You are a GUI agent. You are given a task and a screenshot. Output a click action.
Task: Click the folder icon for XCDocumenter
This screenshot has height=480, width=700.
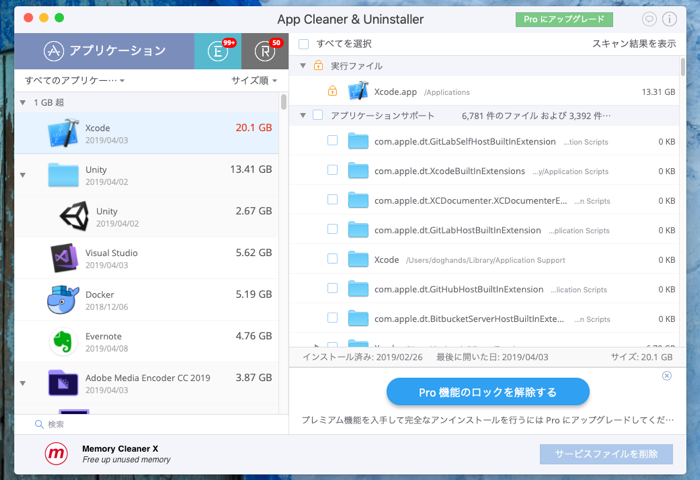point(358,200)
